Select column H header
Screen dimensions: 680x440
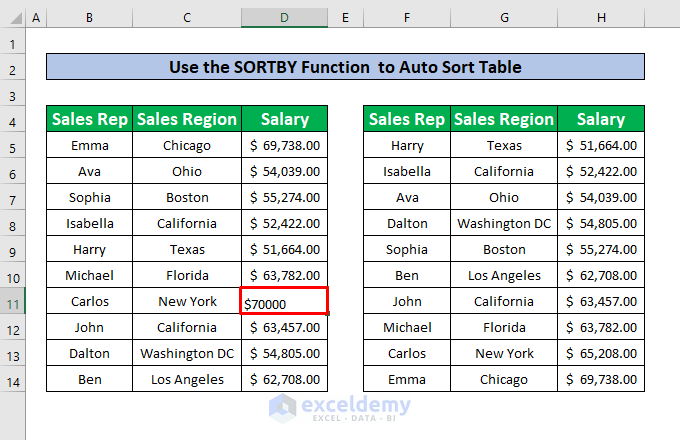click(600, 19)
